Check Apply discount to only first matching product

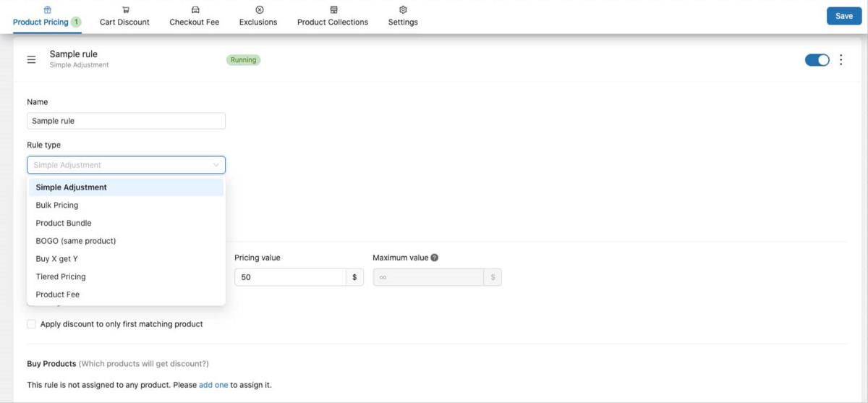31,324
